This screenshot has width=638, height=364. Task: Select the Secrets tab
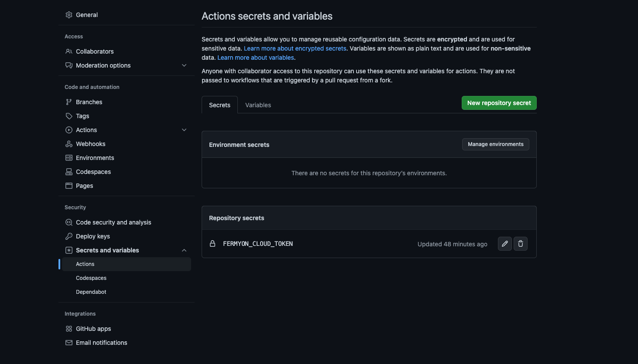pyautogui.click(x=220, y=105)
